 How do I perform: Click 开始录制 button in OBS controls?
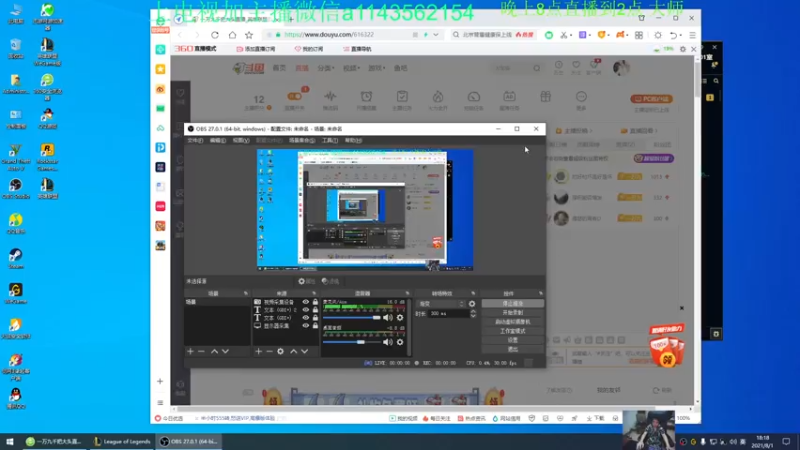[512, 313]
